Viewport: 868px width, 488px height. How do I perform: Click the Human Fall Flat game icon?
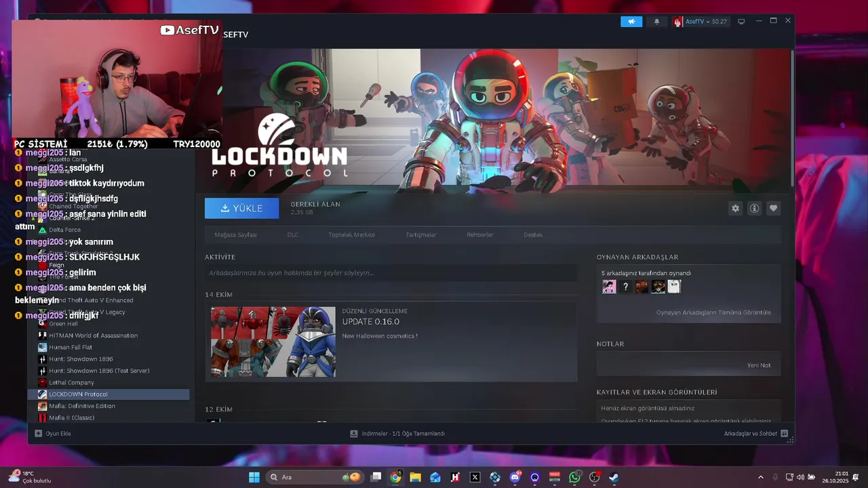tap(43, 347)
